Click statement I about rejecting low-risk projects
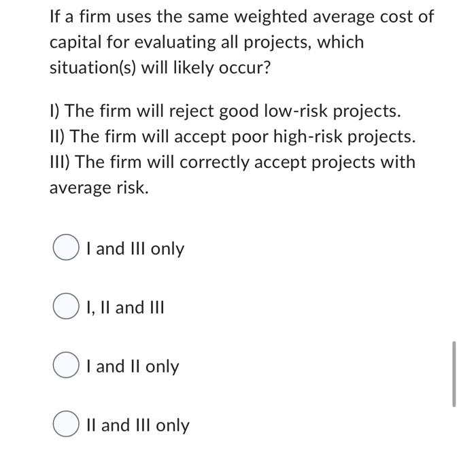Viewport: 476px width, 471px height. point(225,111)
